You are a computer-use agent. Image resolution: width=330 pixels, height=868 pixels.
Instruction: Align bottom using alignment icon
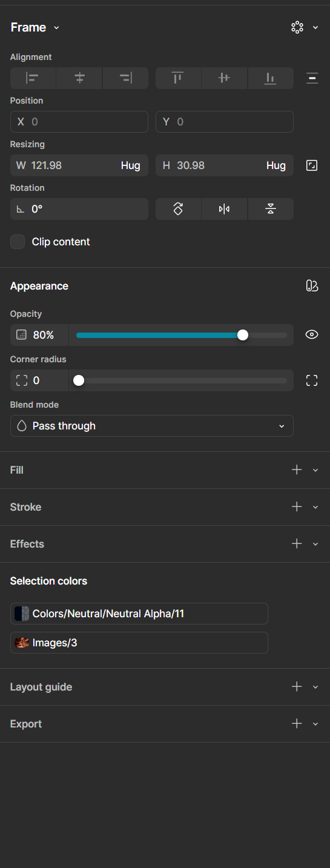(271, 78)
